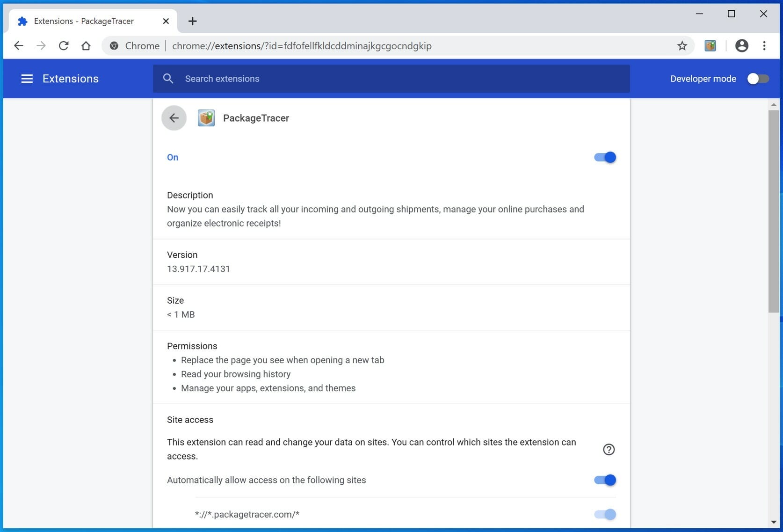
Task: Click the search magnifier icon
Action: (x=168, y=79)
